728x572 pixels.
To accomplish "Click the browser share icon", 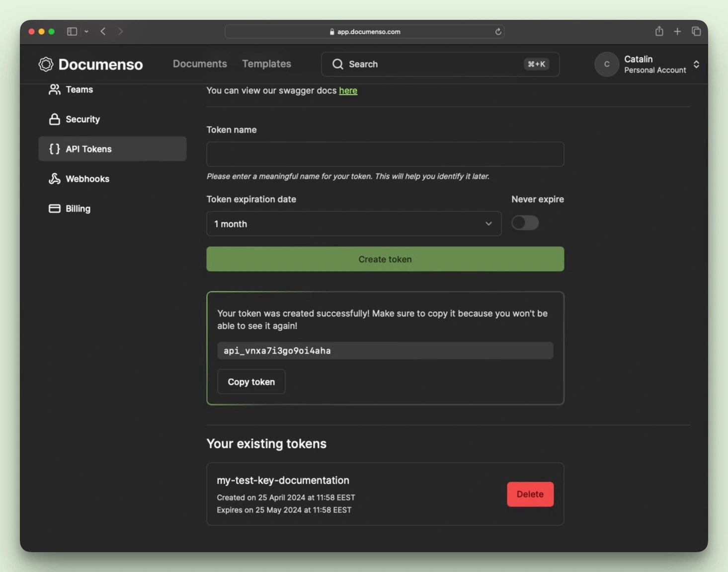I will pyautogui.click(x=659, y=31).
